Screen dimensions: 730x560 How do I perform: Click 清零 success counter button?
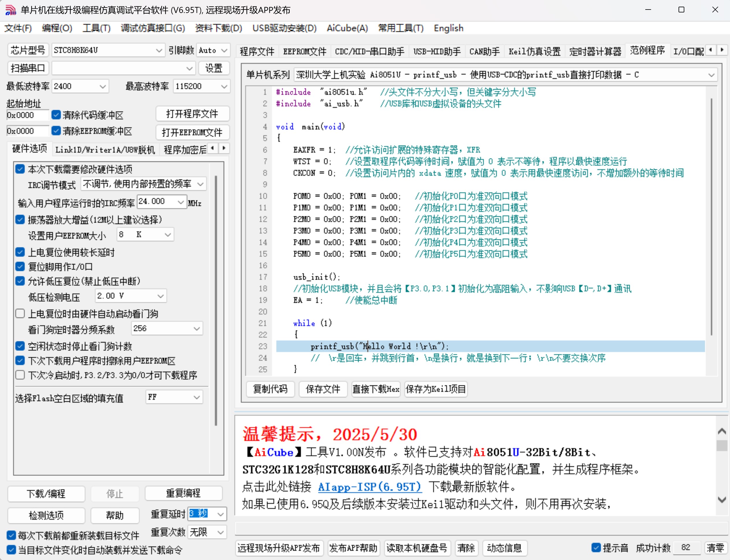(x=715, y=548)
